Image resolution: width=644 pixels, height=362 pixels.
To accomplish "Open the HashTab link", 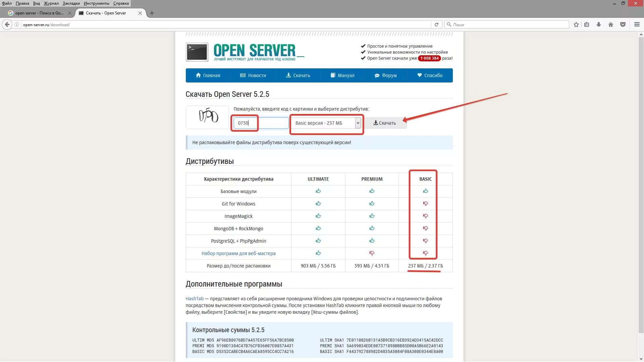I will [195, 299].
